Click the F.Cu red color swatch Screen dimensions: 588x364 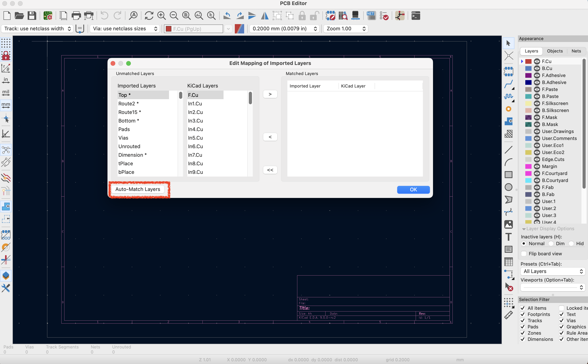[528, 61]
